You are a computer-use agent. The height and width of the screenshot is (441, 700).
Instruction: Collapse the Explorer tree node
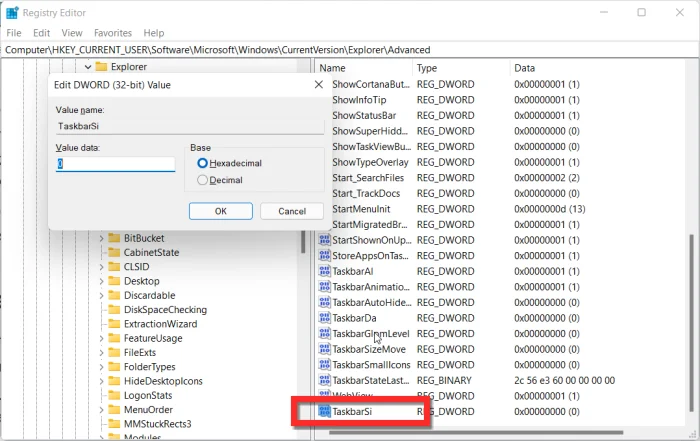(88, 67)
